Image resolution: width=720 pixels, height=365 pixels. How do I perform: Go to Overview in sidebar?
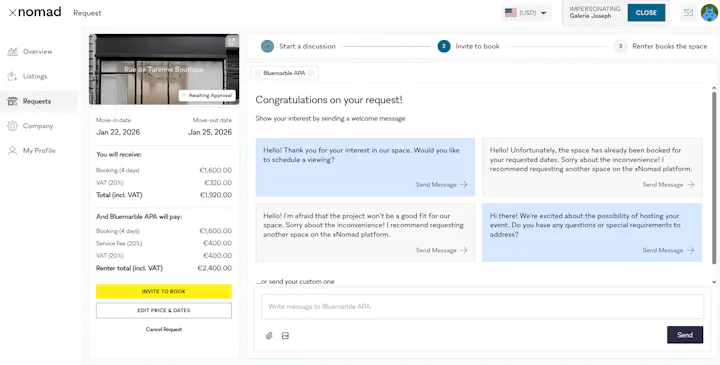coord(38,51)
